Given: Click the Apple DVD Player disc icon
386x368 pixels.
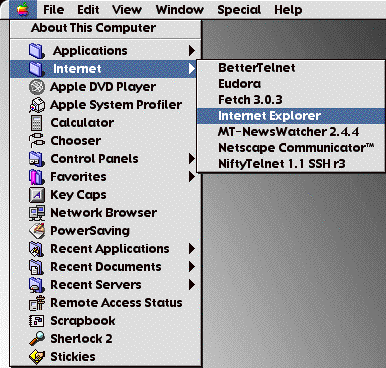Looking at the screenshot, I should tap(37, 87).
